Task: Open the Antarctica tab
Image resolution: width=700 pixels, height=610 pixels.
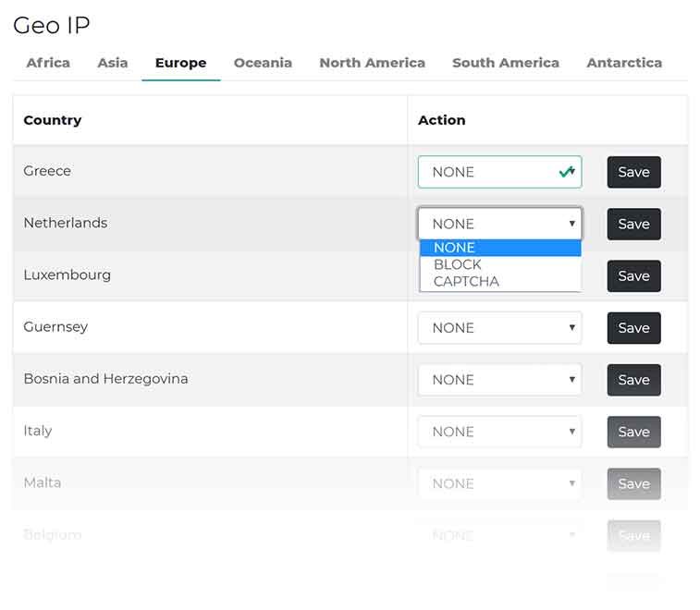Action: tap(624, 63)
